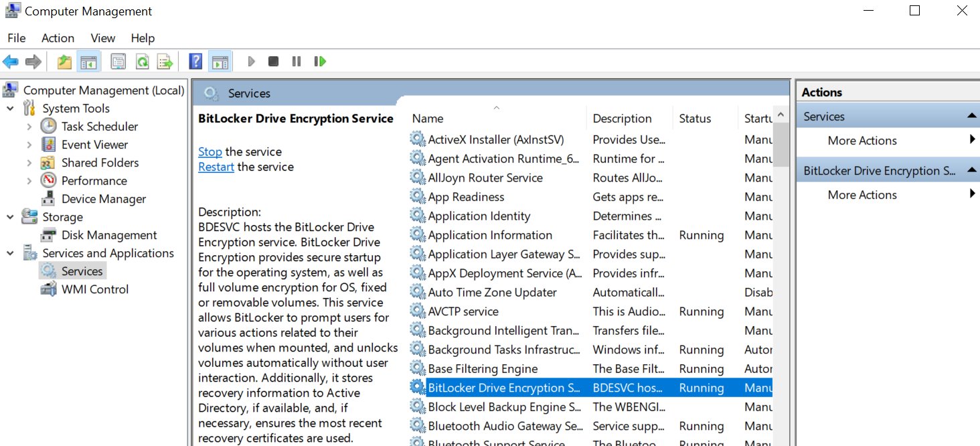Open Properties toolbar icon
Screen dimensions: 980x446
(118, 62)
